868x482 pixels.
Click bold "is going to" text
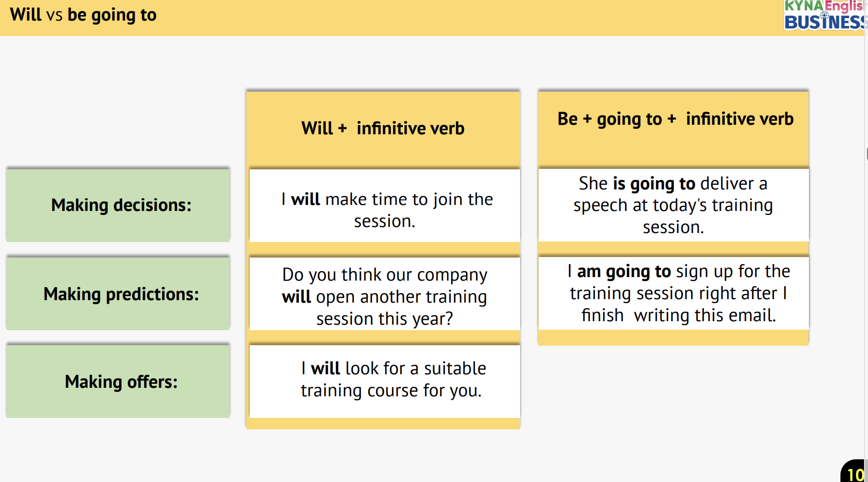tap(654, 184)
